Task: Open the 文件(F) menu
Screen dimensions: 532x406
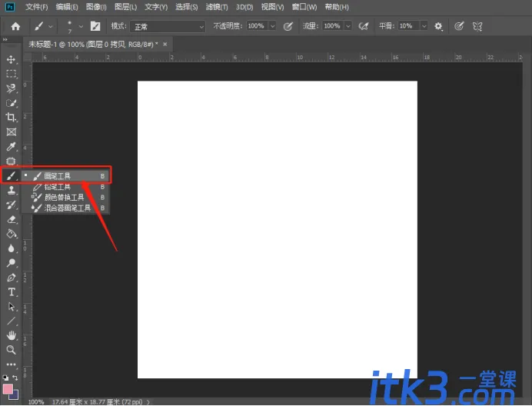Action: [x=37, y=7]
